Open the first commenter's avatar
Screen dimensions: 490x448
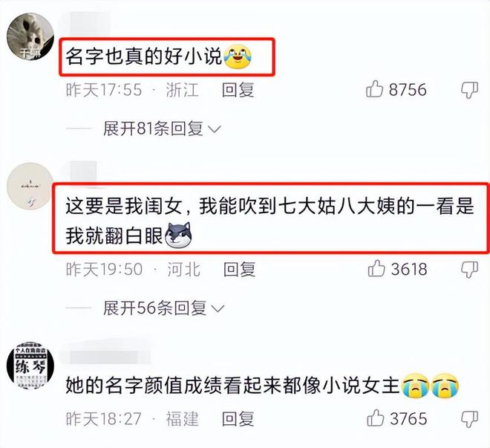(x=30, y=36)
